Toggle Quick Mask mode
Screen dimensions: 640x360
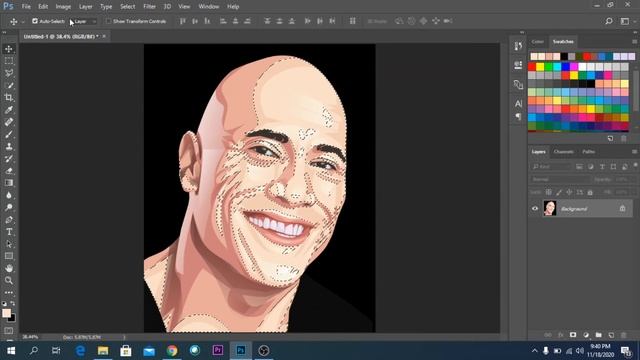tap(9, 331)
